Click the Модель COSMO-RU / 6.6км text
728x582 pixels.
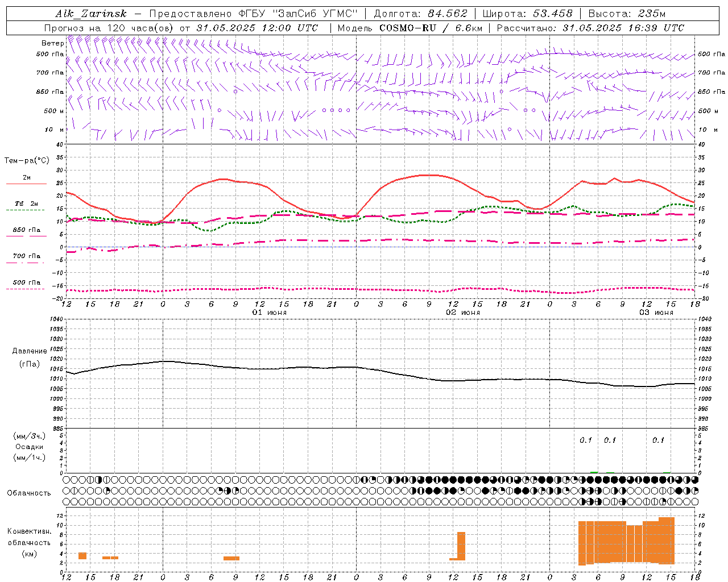click(x=410, y=28)
